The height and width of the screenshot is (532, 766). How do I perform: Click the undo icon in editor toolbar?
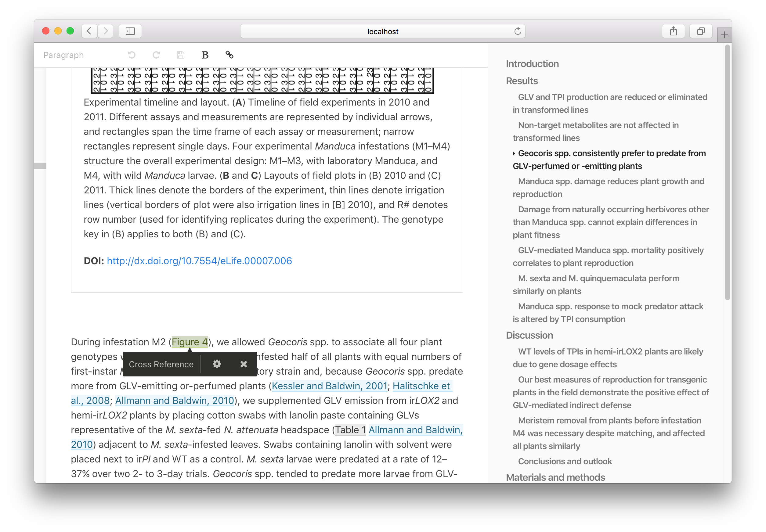[x=132, y=55]
